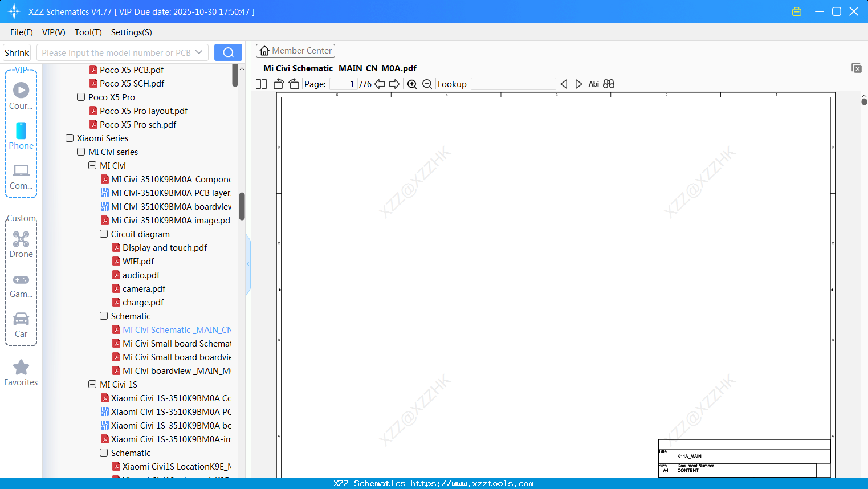This screenshot has height=489, width=868.
Task: Collapse the MI Civi folder
Action: 92,166
